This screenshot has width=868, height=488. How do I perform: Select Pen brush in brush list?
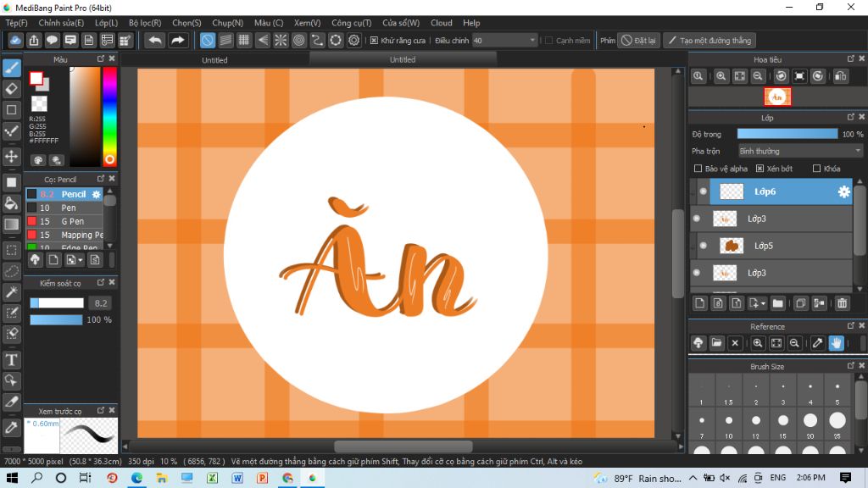point(64,208)
